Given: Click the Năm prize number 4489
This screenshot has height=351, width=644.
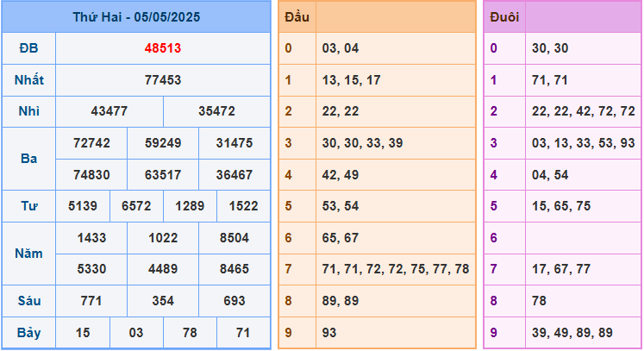Looking at the screenshot, I should pyautogui.click(x=163, y=269).
